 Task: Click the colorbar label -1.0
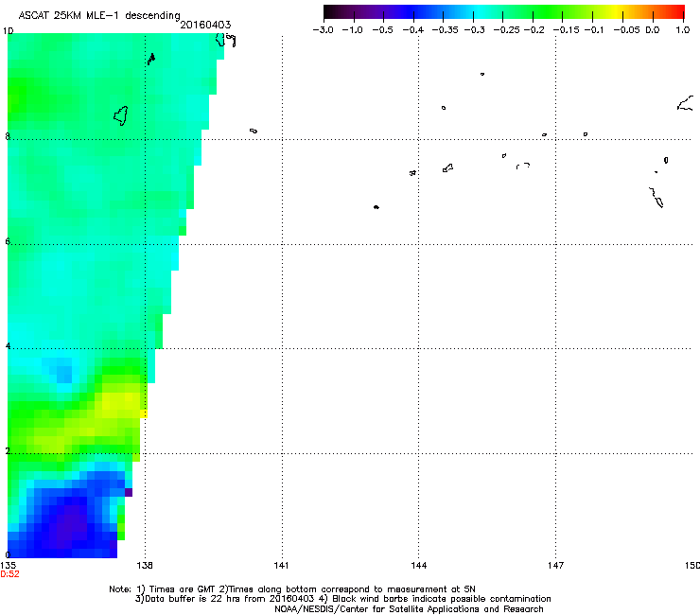click(352, 30)
